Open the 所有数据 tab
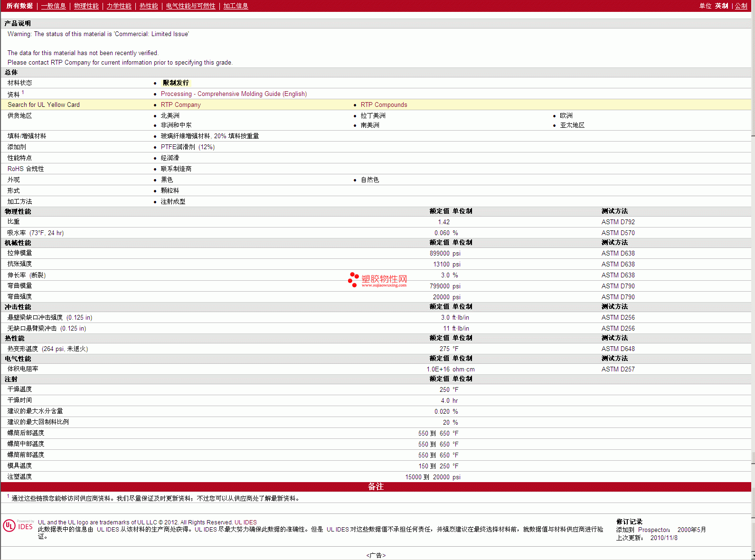This screenshot has height=560, width=755. [x=19, y=6]
